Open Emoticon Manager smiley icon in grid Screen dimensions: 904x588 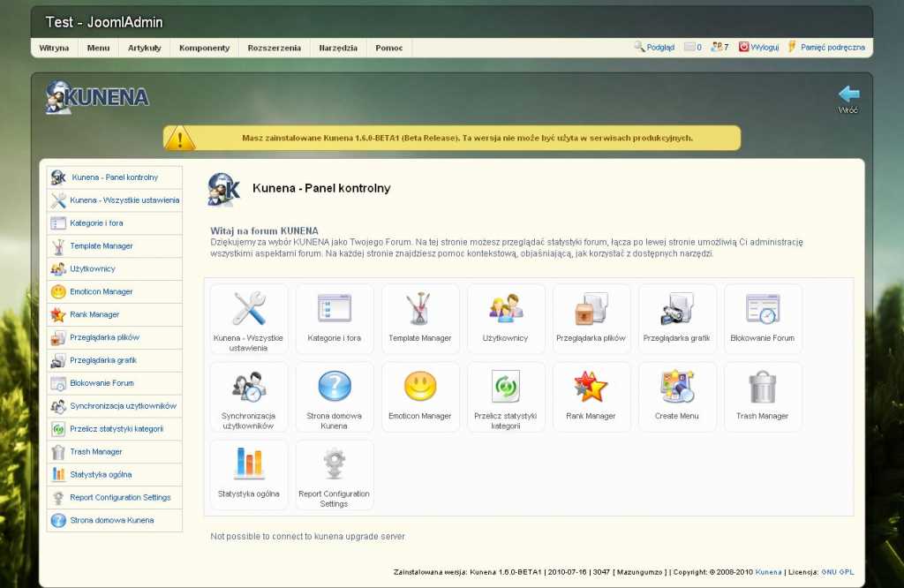[419, 386]
